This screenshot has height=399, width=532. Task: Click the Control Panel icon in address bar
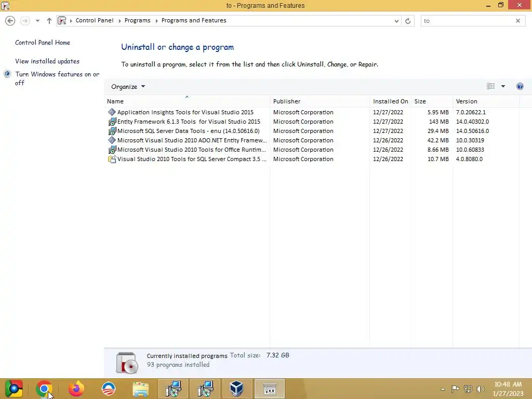(62, 20)
